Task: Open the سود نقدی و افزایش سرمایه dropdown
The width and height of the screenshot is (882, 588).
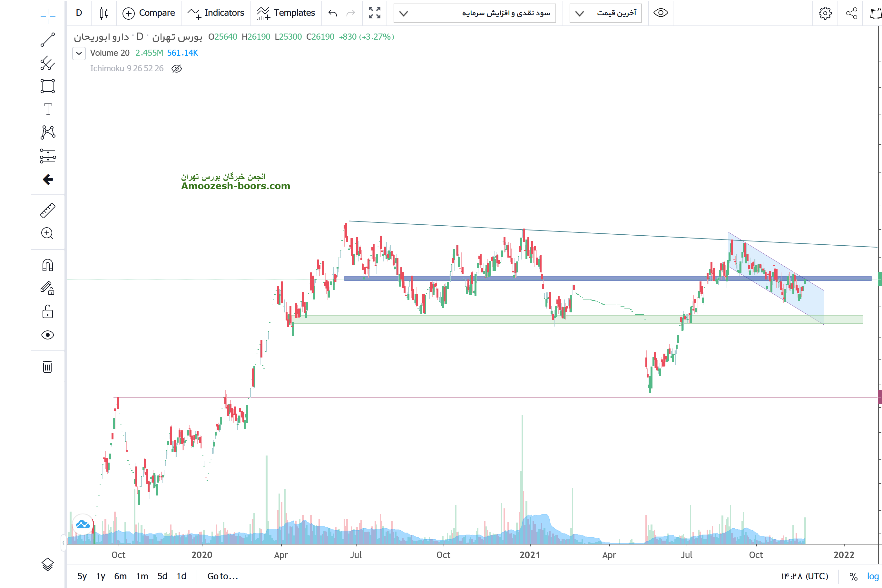Action: (x=475, y=13)
